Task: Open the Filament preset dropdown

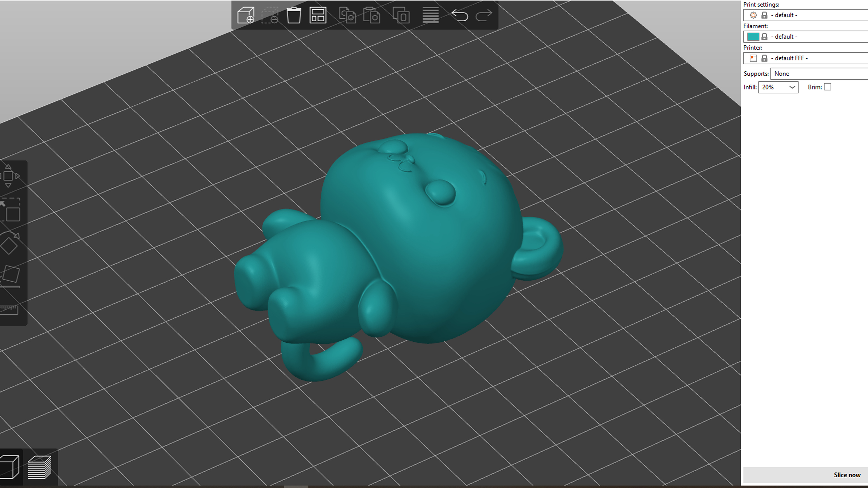Action: [x=806, y=37]
